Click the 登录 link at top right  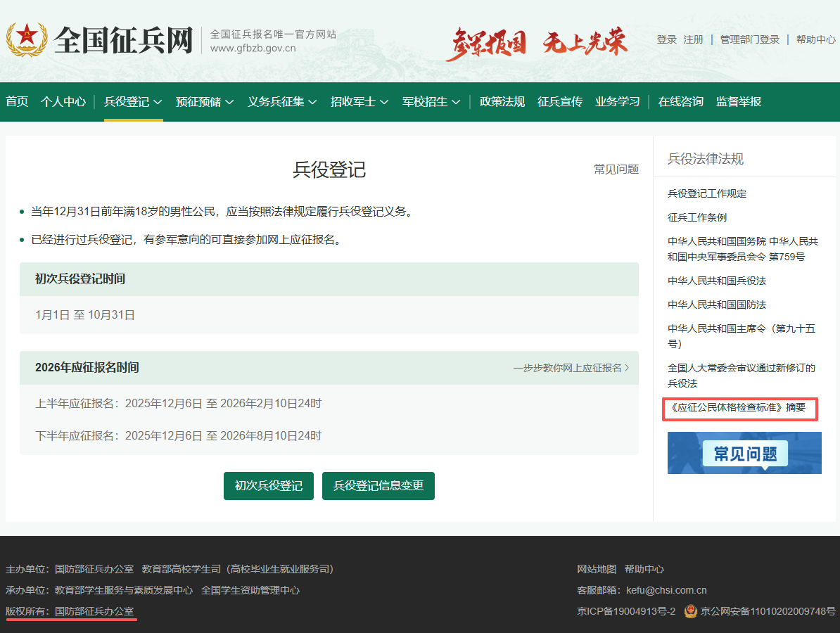click(667, 39)
